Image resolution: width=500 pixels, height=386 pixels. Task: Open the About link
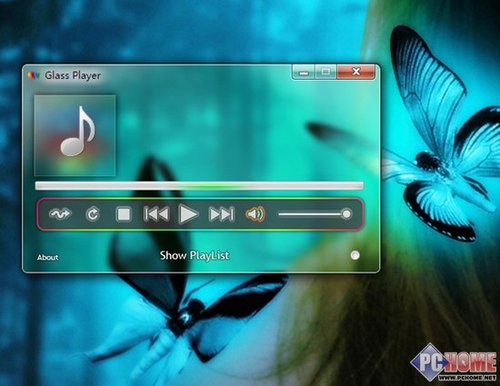(48, 257)
